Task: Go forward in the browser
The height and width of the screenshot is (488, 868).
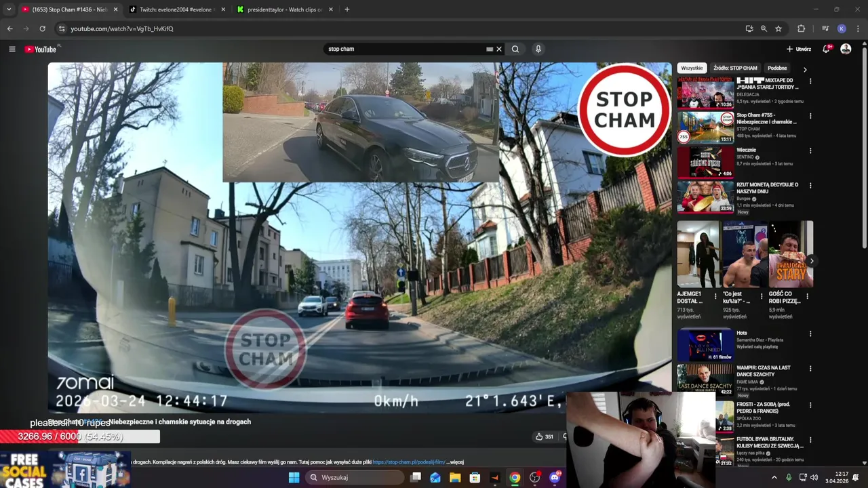Action: point(26,28)
